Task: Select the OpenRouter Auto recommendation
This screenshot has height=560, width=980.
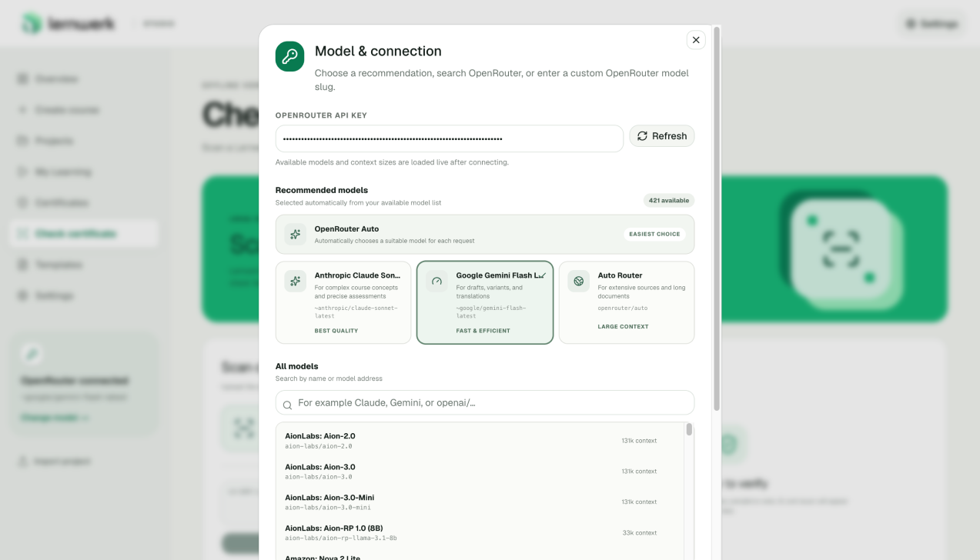Action: (485, 235)
